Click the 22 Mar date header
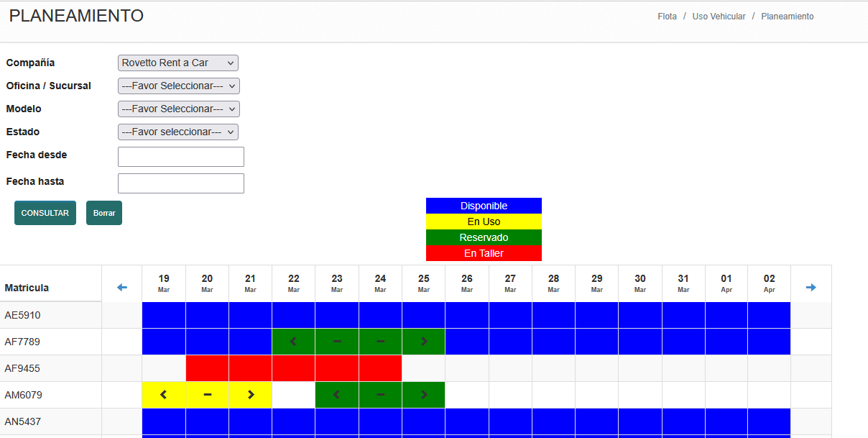Image resolution: width=868 pixels, height=438 pixels. (x=294, y=283)
